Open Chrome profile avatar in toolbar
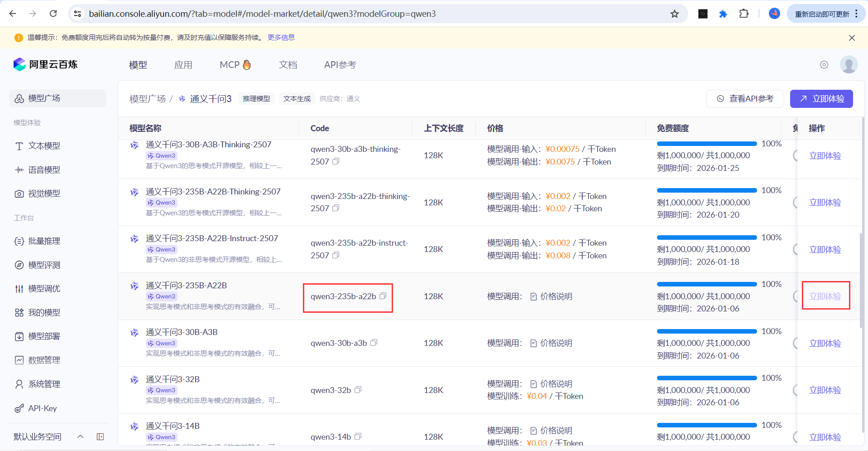The image size is (868, 451). pyautogui.click(x=774, y=14)
